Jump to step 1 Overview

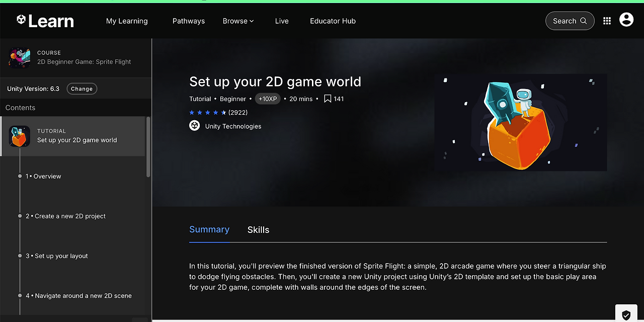point(43,176)
